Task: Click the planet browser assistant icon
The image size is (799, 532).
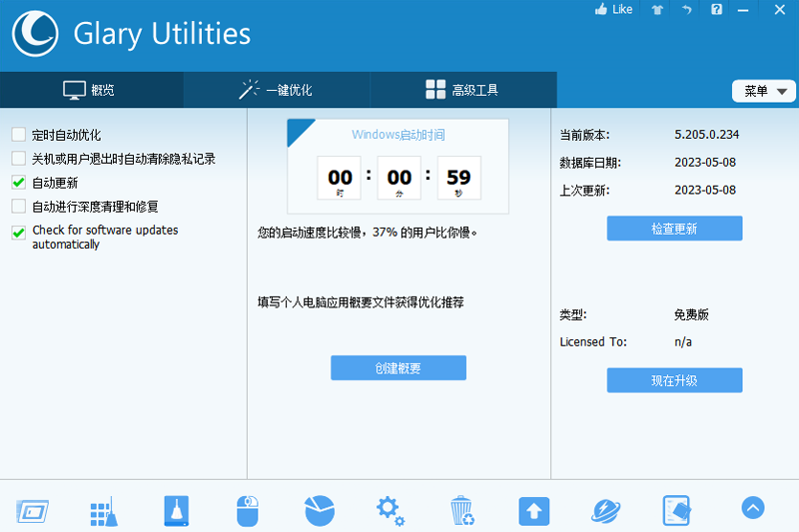Action: tap(606, 511)
